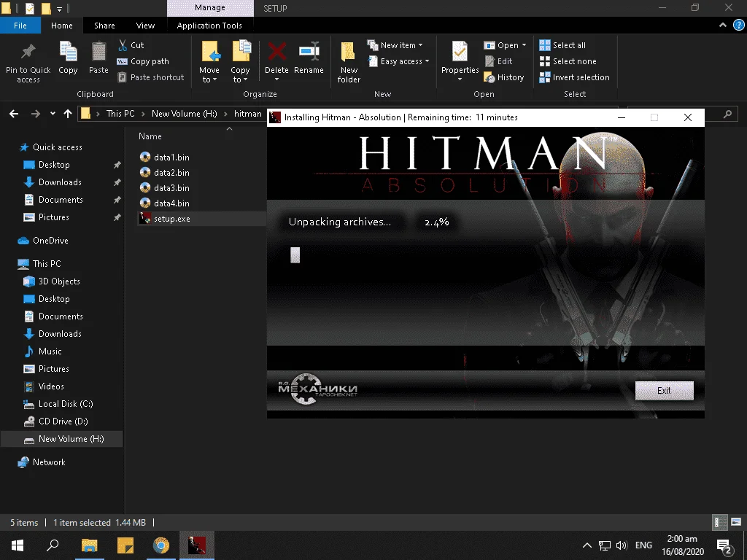Click the ENG language indicator
Image resolution: width=747 pixels, height=560 pixels.
click(x=643, y=545)
